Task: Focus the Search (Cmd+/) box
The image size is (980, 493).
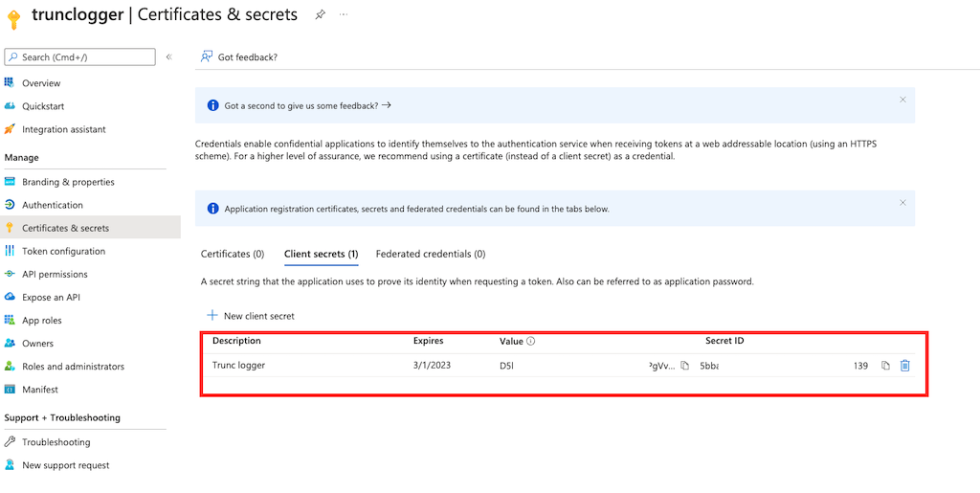Action: [80, 56]
